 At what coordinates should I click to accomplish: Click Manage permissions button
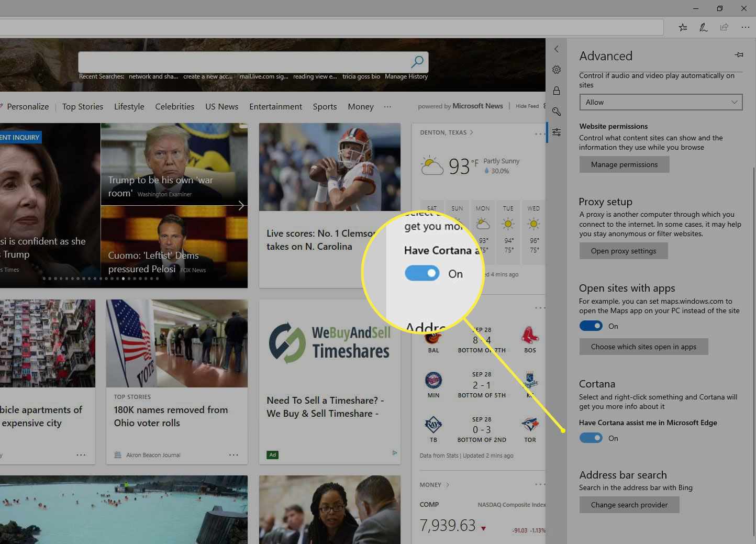pyautogui.click(x=624, y=164)
